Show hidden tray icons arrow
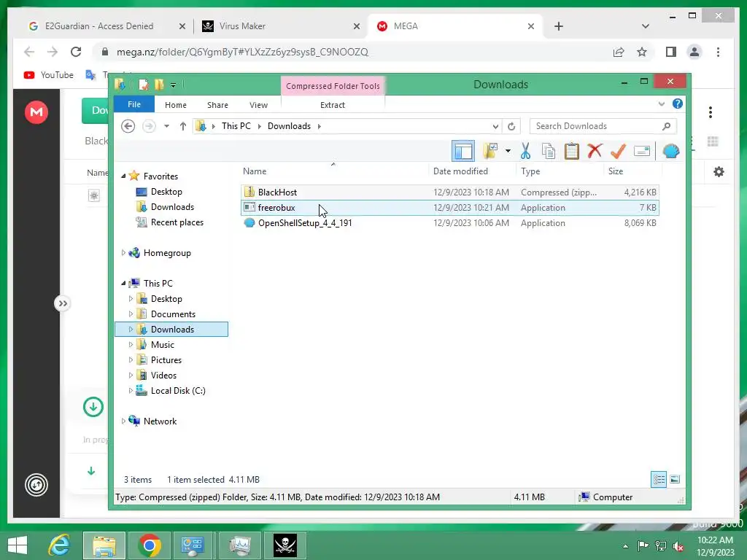This screenshot has height=560, width=747. coord(625,546)
